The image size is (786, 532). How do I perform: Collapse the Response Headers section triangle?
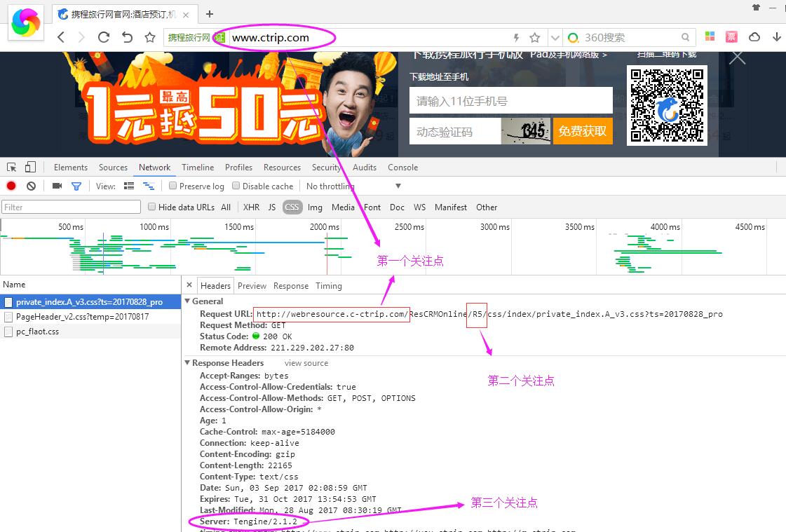pyautogui.click(x=187, y=362)
